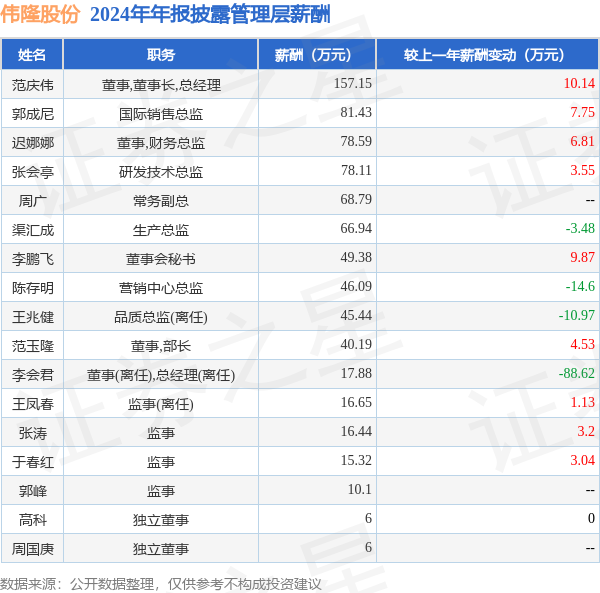Click the change value 3.04
Screen dimensions: 600x593
click(x=582, y=460)
